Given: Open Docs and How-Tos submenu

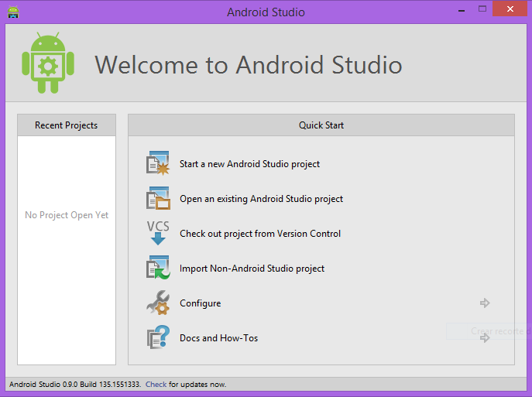Looking at the screenshot, I should click(x=218, y=338).
